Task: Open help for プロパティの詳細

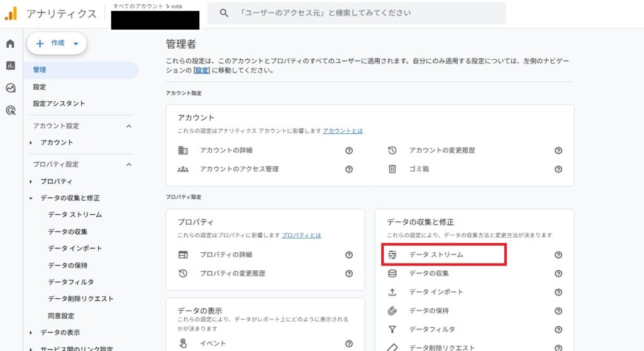Action: 349,255
